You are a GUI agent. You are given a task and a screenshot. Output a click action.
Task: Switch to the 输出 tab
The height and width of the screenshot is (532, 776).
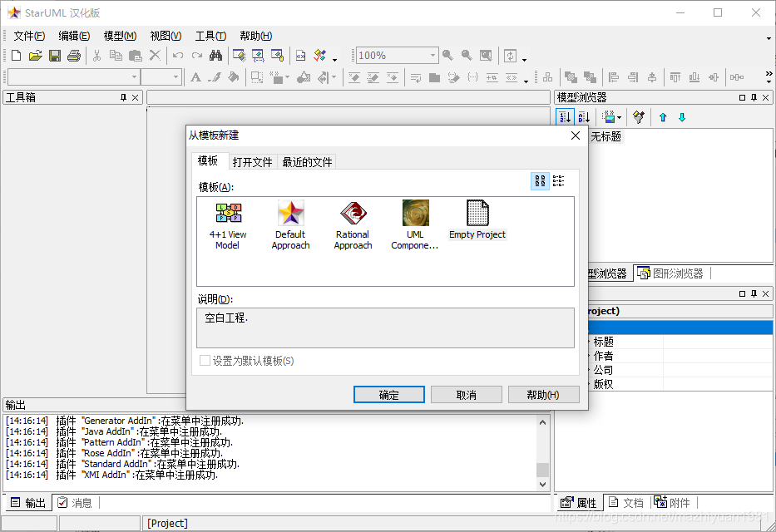29,503
